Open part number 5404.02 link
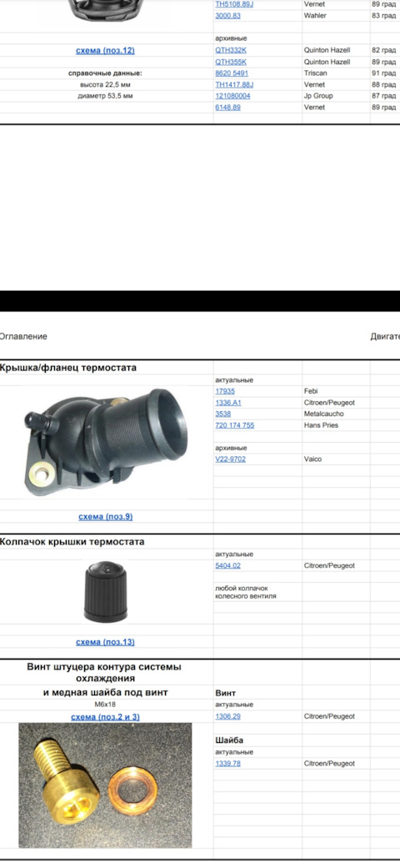 click(228, 566)
